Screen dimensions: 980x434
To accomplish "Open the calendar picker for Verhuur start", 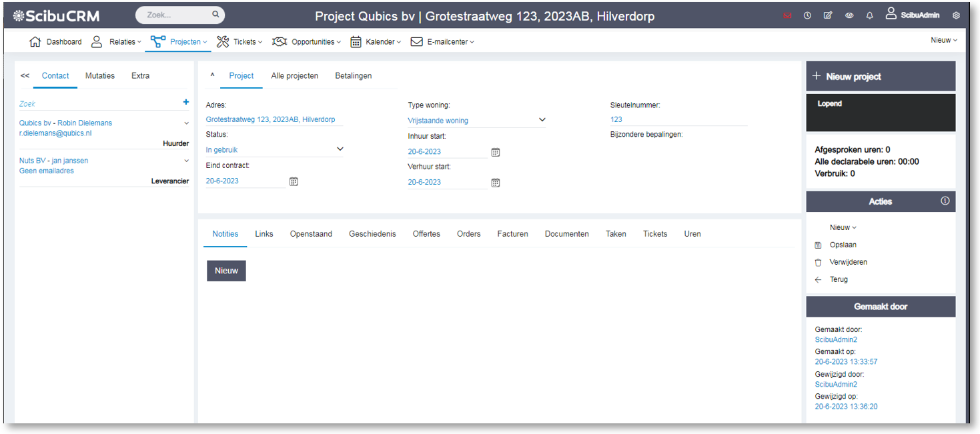I will [x=496, y=183].
